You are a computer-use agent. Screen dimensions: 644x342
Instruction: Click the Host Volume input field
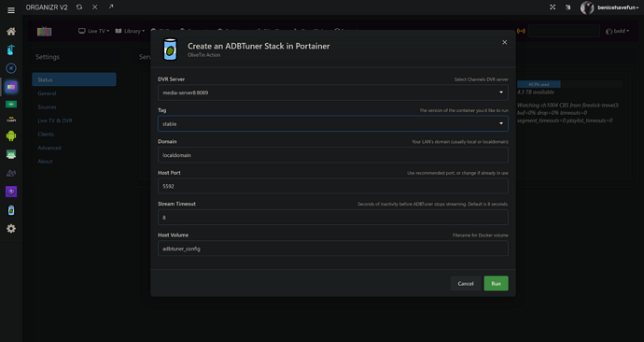(333, 249)
